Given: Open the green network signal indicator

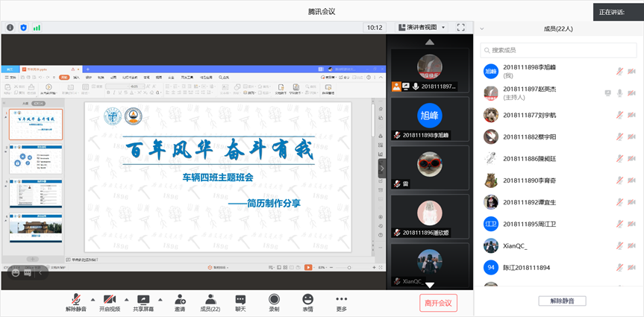Looking at the screenshot, I should (x=37, y=28).
